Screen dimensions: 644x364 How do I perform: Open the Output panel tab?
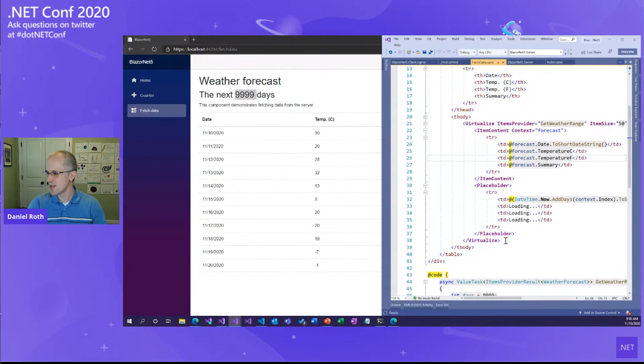coord(395,305)
